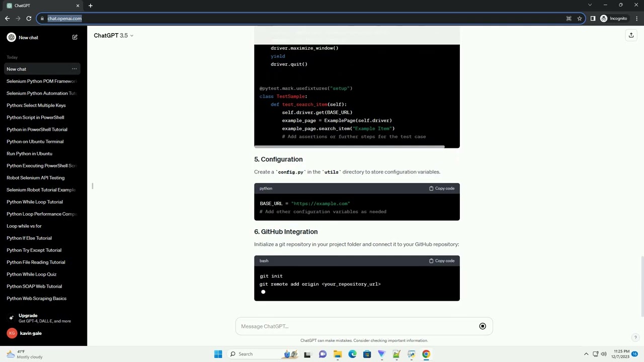644x362 pixels.
Task: Open the Python File Reading Tutorial chat
Action: (42, 262)
